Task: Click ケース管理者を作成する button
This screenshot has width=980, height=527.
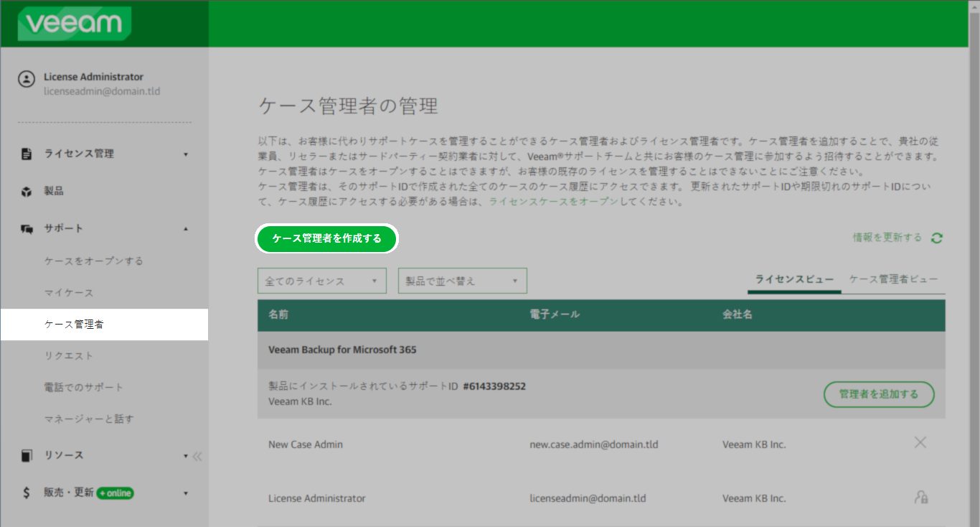Action: 326,238
